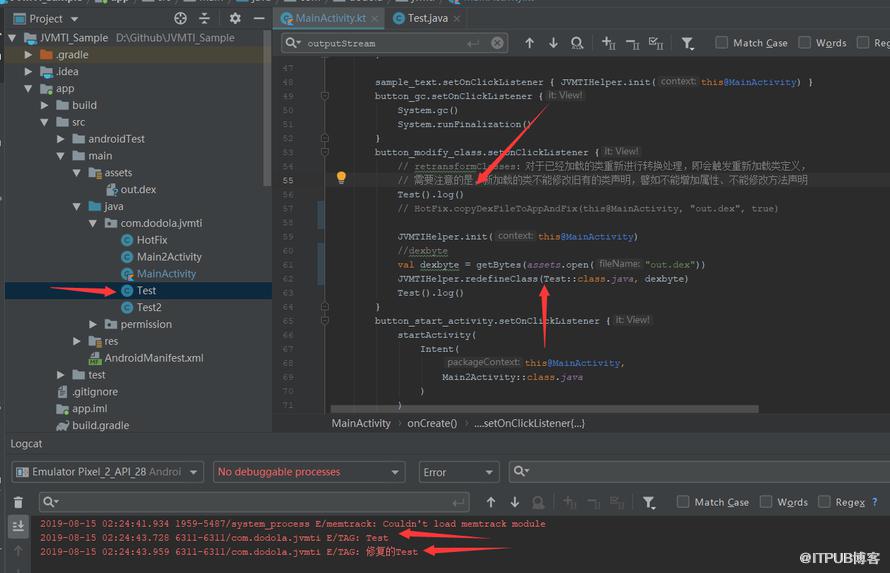Go to next occurrence in editor search
The image size is (890, 573).
[x=553, y=43]
